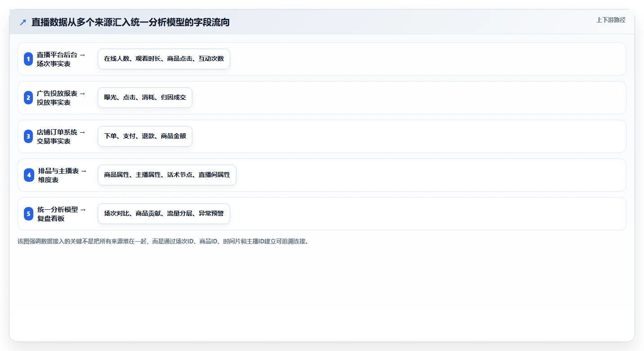644x351 pixels.
Task: Select step badge number 5
Action: point(29,214)
